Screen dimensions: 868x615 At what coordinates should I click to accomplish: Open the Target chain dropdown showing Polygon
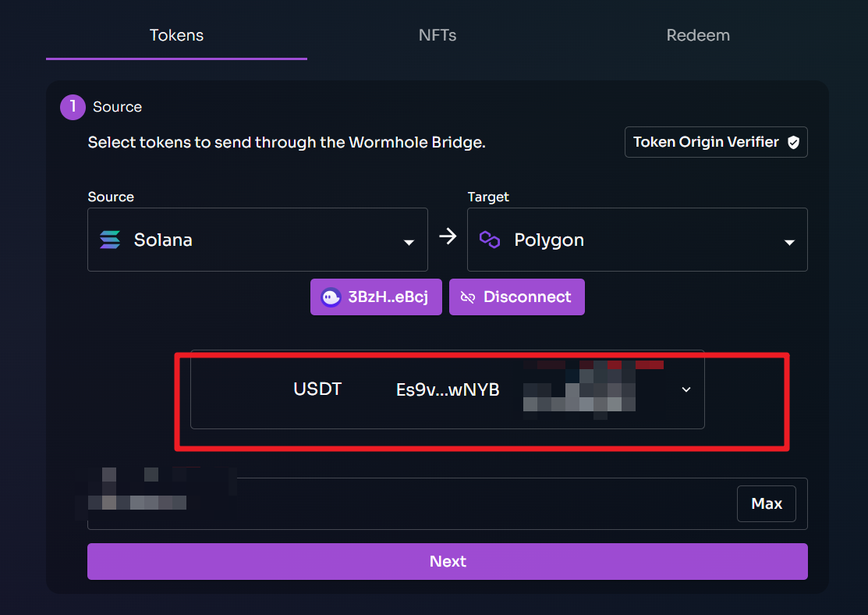tap(637, 240)
